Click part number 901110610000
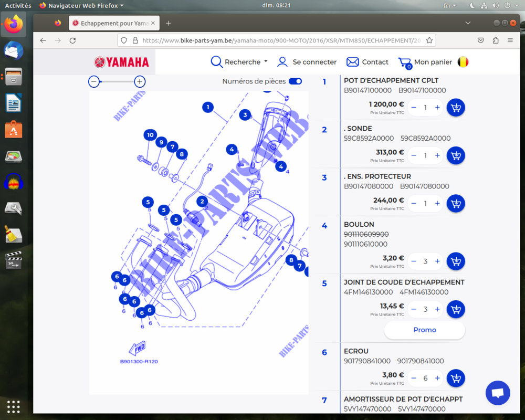The image size is (525, 420). pyautogui.click(x=365, y=244)
